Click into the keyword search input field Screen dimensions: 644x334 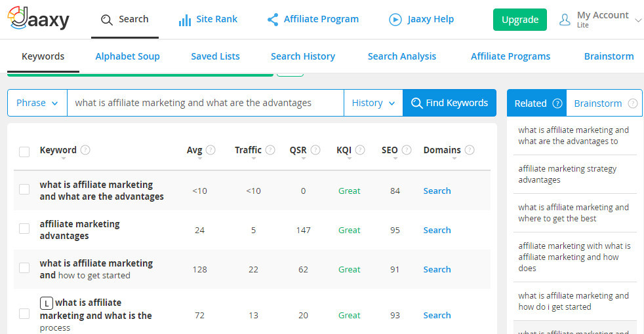[205, 103]
